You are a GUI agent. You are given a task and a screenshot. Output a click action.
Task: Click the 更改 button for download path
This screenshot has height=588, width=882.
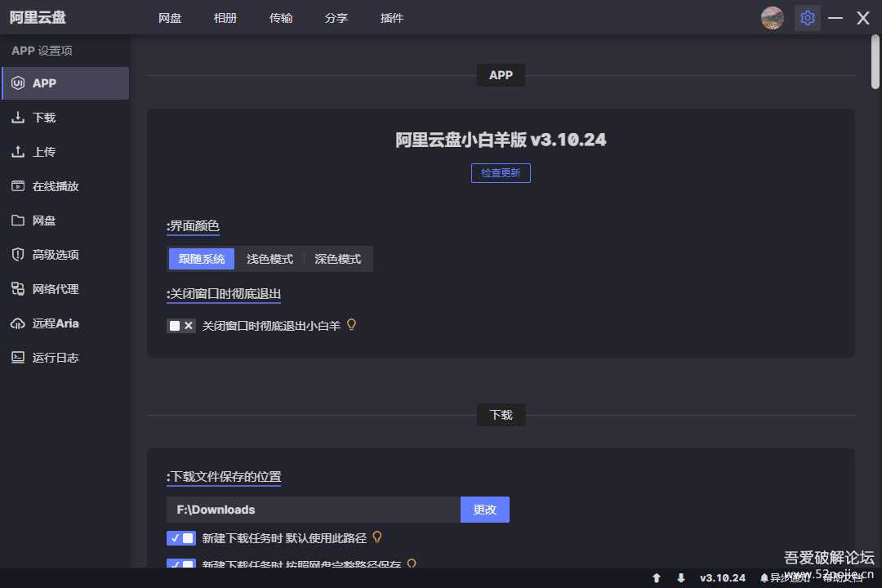pos(485,510)
